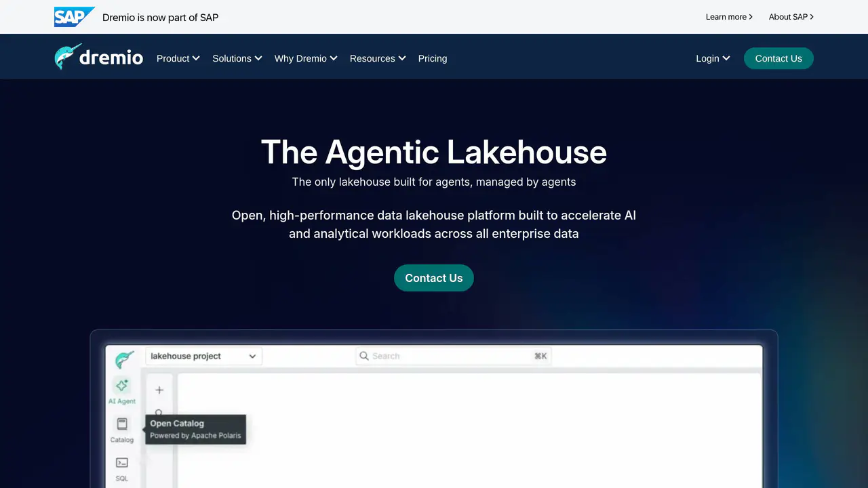Expand the Product menu

tap(178, 58)
